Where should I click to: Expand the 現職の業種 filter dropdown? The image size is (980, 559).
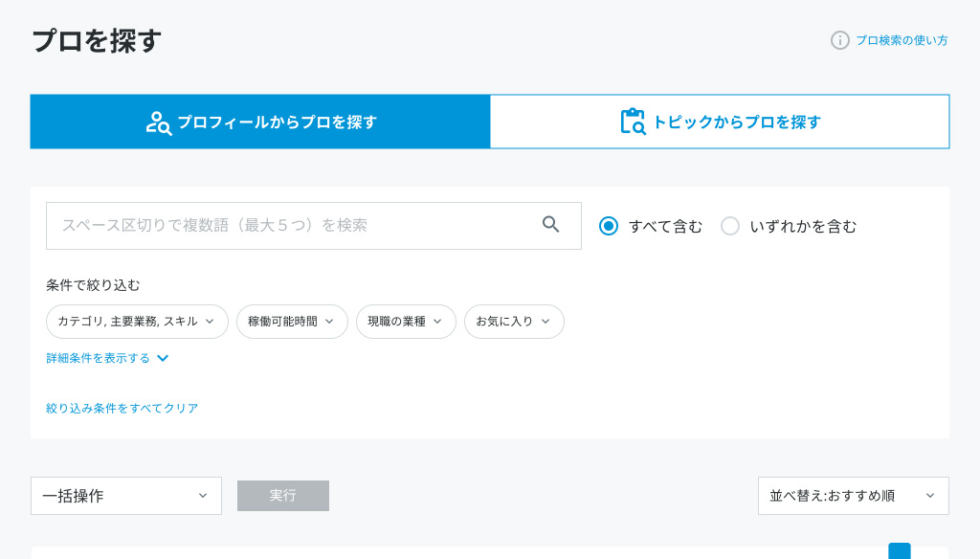click(x=406, y=322)
